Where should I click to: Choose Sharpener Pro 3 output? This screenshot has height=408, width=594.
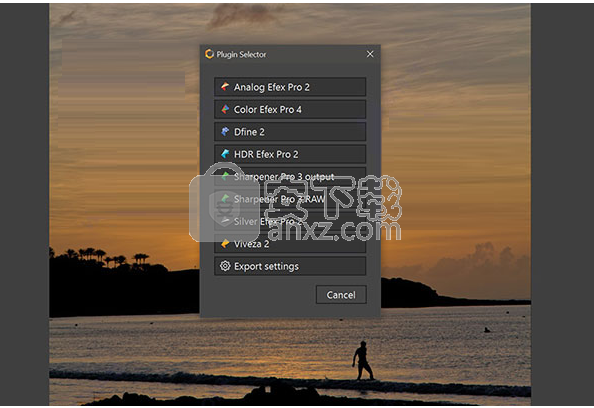(x=290, y=177)
